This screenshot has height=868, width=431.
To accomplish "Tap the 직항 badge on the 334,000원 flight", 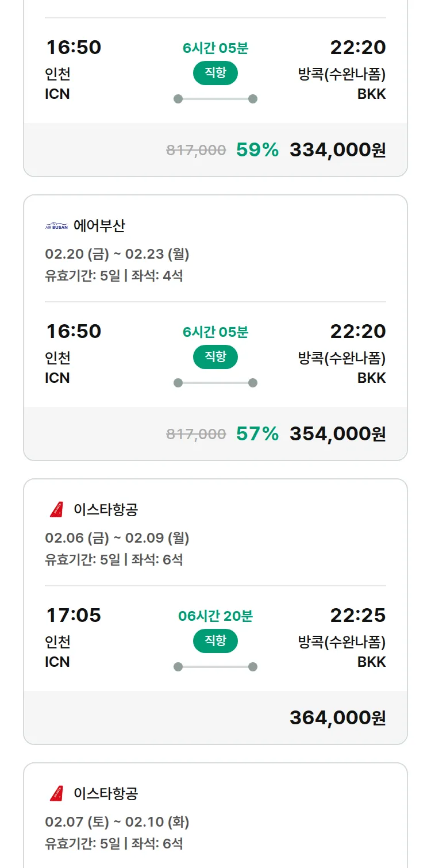I will click(x=215, y=73).
